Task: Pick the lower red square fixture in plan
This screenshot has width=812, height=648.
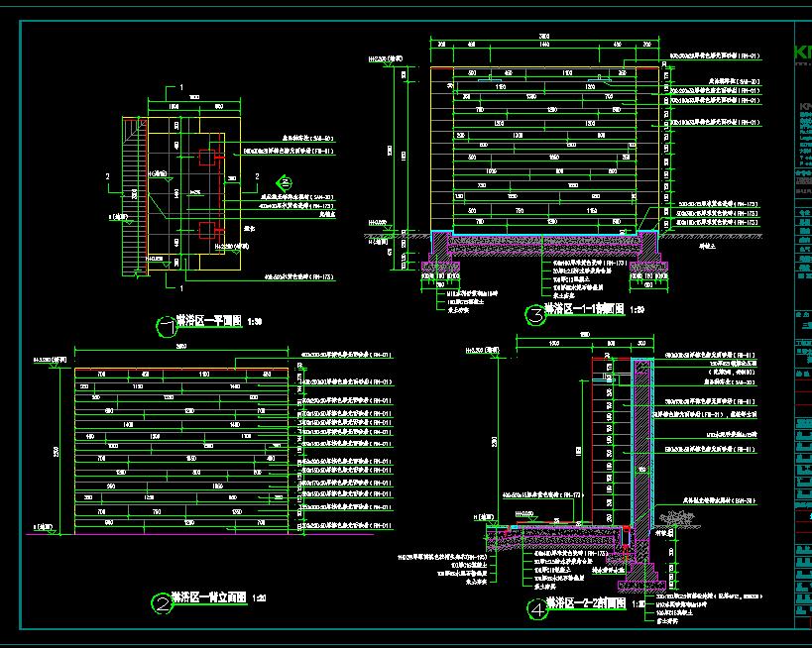Action: [x=207, y=230]
